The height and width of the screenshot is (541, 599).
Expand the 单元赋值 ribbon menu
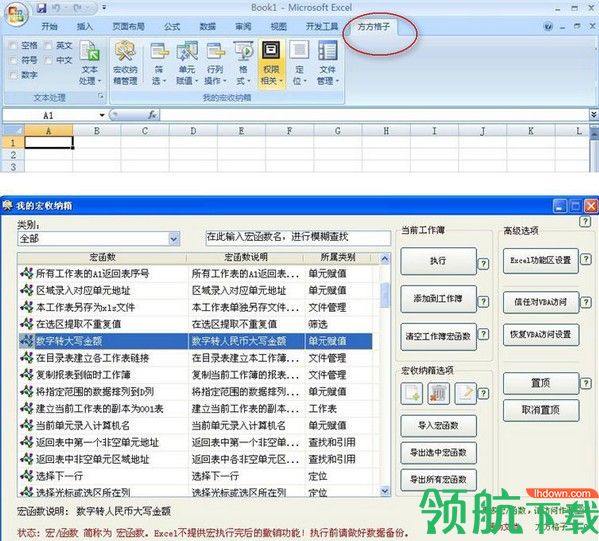pos(187,63)
